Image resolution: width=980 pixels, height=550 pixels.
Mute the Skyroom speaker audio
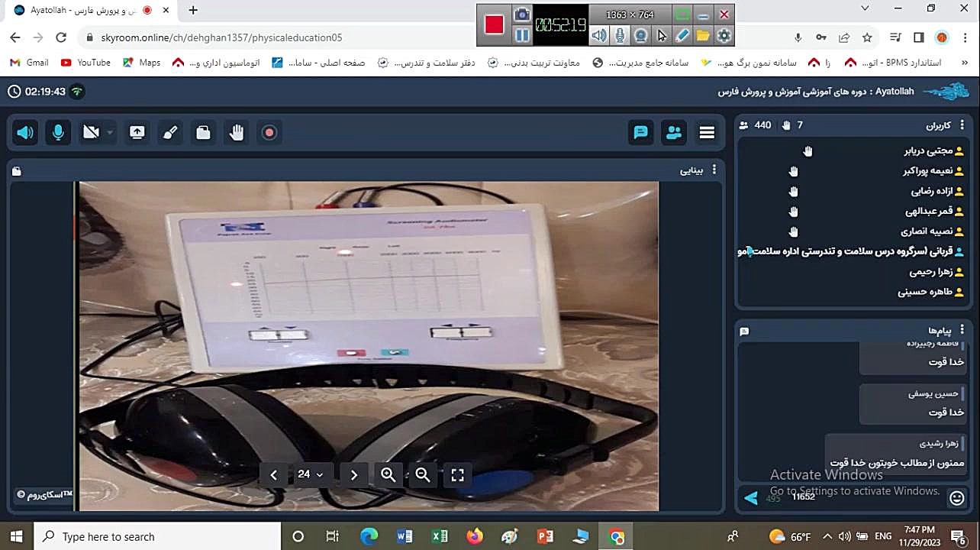click(25, 132)
